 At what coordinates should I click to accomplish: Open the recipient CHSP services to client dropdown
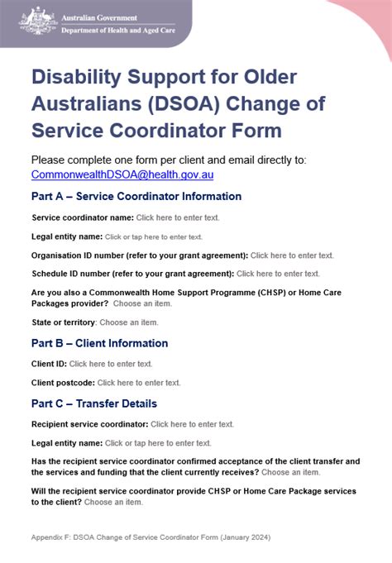113,502
